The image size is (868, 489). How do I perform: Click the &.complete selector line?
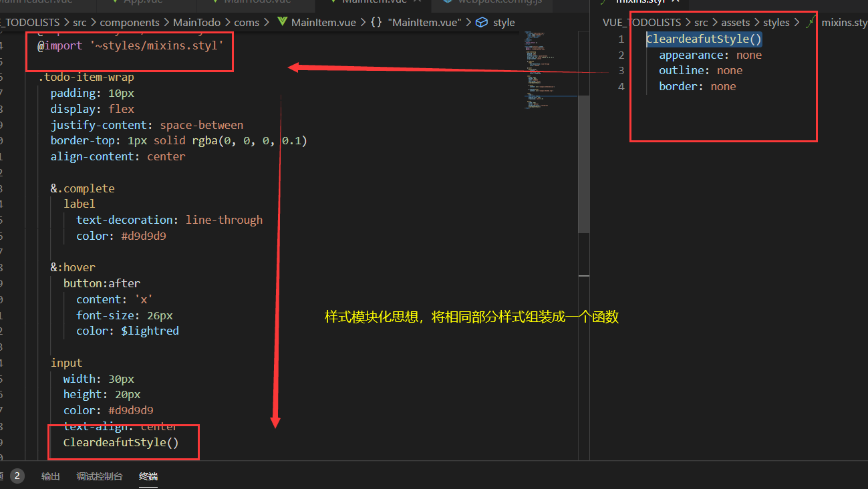(x=82, y=188)
